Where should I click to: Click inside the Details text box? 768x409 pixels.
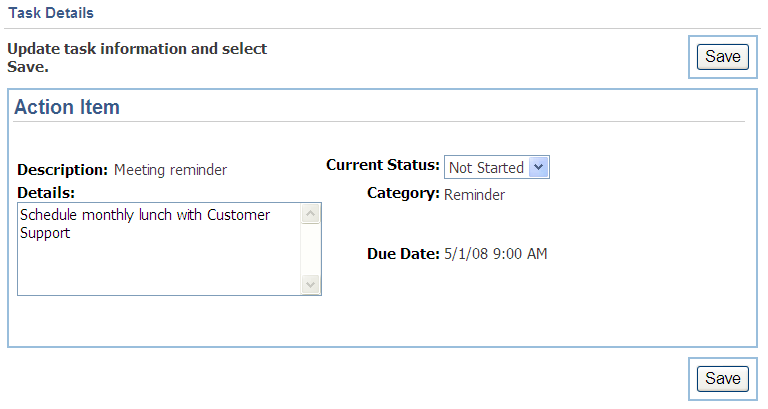(160, 249)
